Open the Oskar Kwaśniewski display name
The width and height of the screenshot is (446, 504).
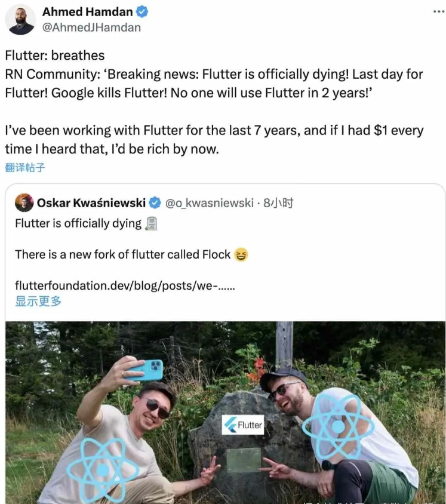(91, 203)
